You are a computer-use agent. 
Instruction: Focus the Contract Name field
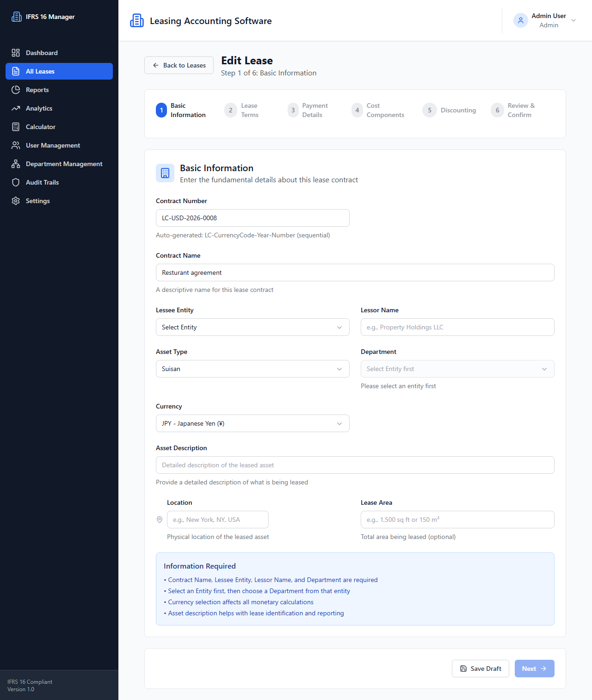point(355,273)
